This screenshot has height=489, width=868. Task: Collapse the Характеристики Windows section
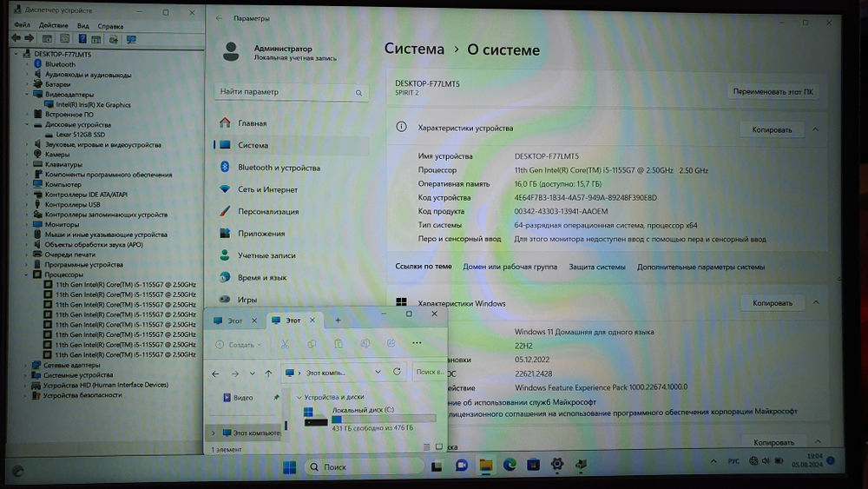tap(816, 302)
